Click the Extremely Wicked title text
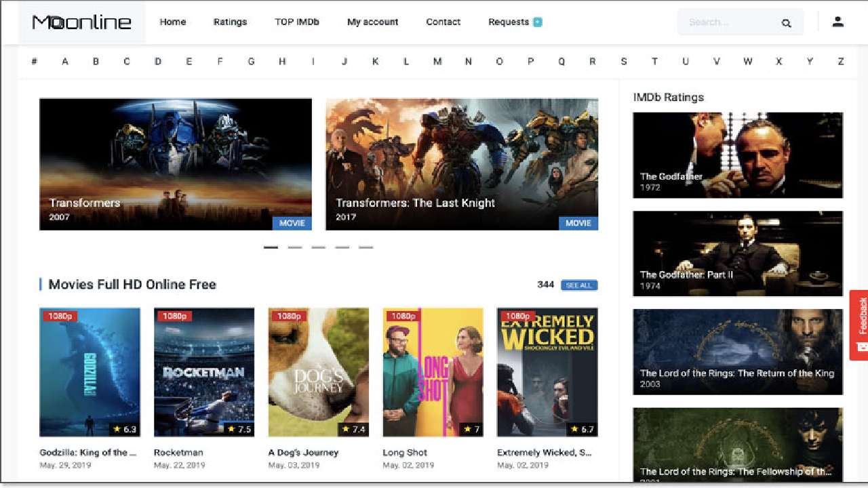 (545, 453)
